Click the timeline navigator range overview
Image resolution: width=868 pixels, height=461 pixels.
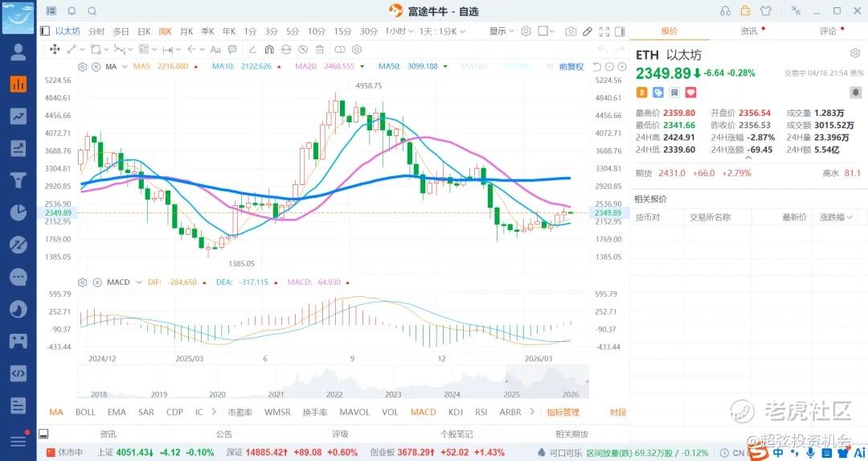point(334,382)
